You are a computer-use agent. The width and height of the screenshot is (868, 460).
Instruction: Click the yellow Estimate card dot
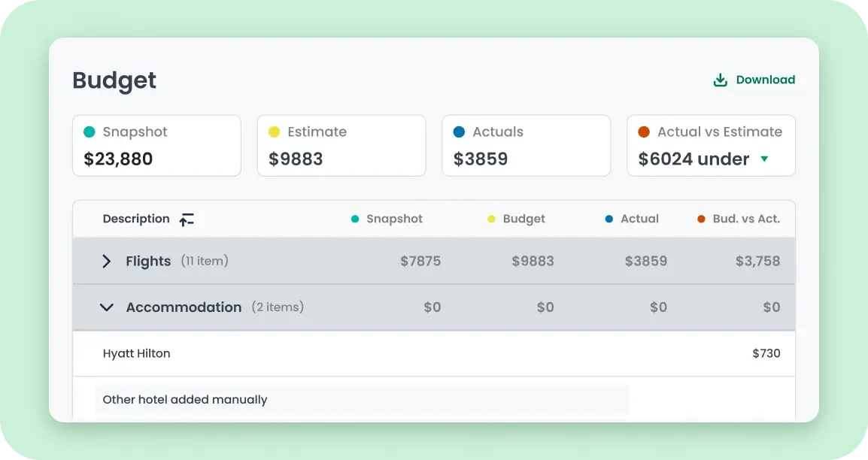pyautogui.click(x=274, y=132)
